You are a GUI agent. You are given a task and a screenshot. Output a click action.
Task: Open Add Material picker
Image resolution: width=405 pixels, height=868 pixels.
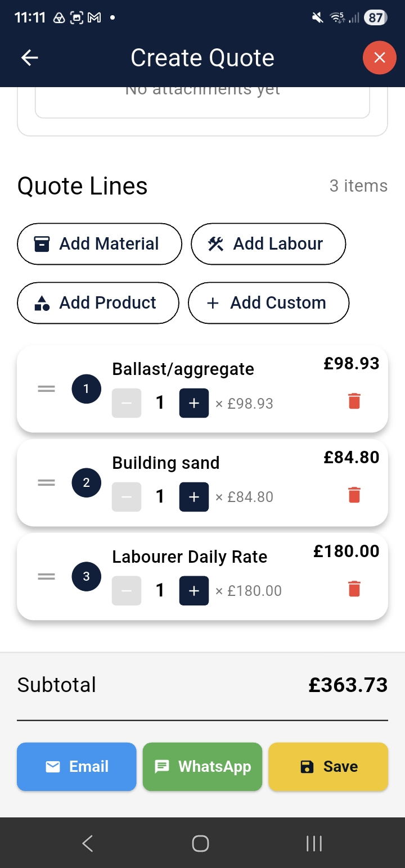tap(100, 244)
